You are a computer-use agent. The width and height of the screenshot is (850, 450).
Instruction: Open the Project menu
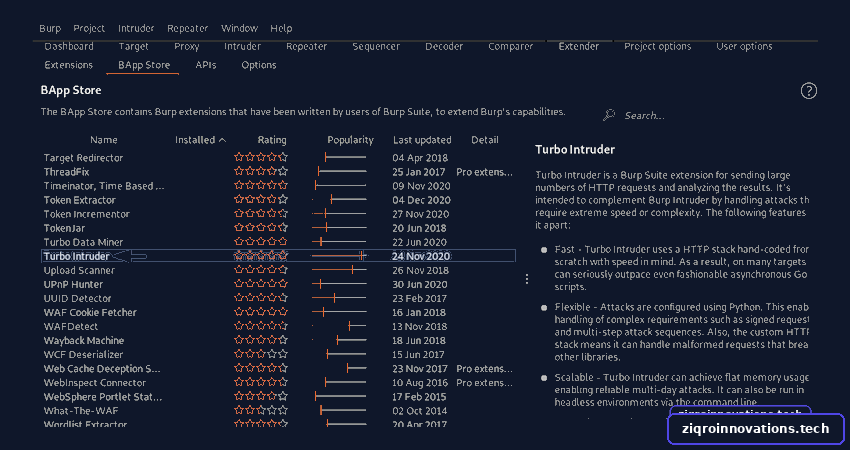point(89,28)
